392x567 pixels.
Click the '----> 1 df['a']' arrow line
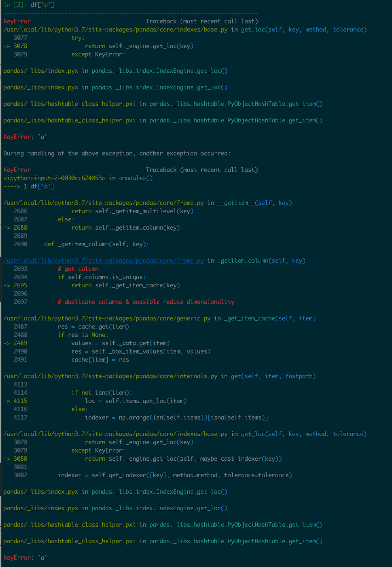pyautogui.click(x=29, y=186)
